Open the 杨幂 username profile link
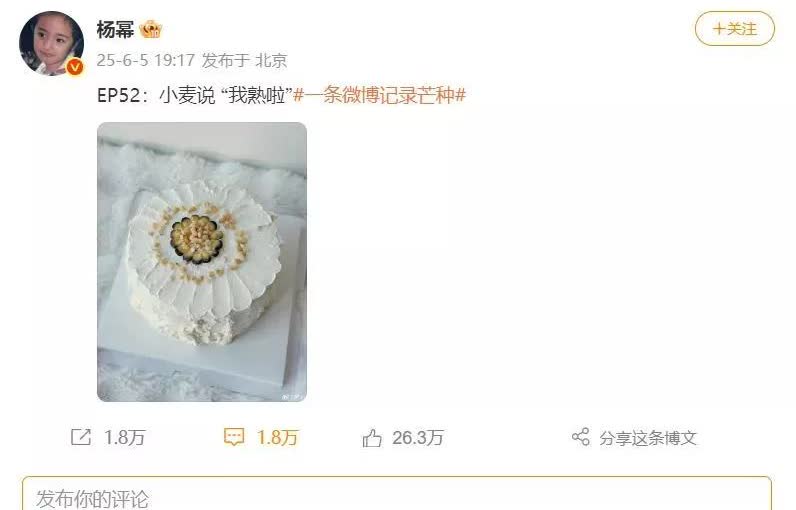Screen dimensions: 796x510 pyautogui.click(x=115, y=29)
